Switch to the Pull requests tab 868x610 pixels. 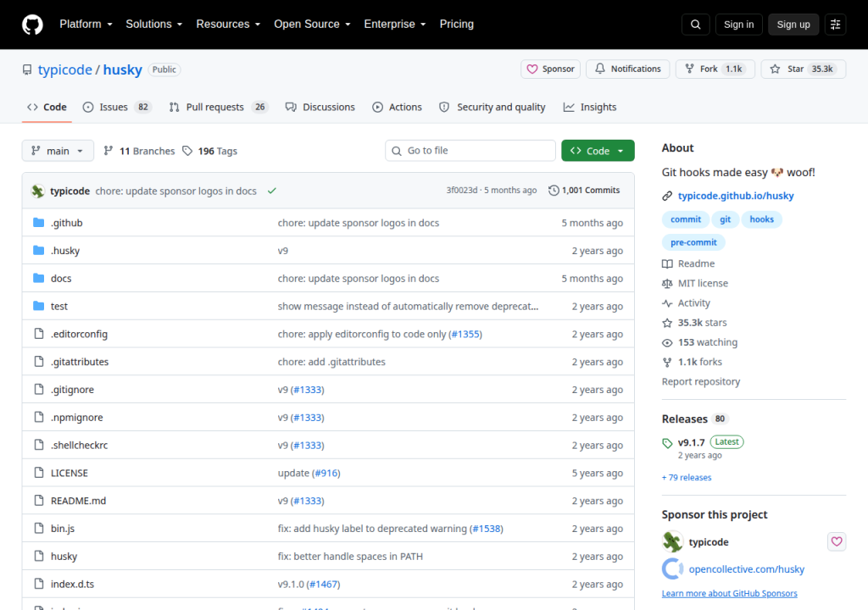(x=218, y=108)
